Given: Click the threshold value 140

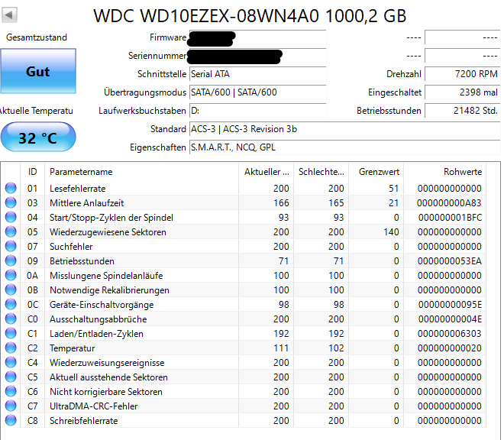Looking at the screenshot, I should (391, 232).
